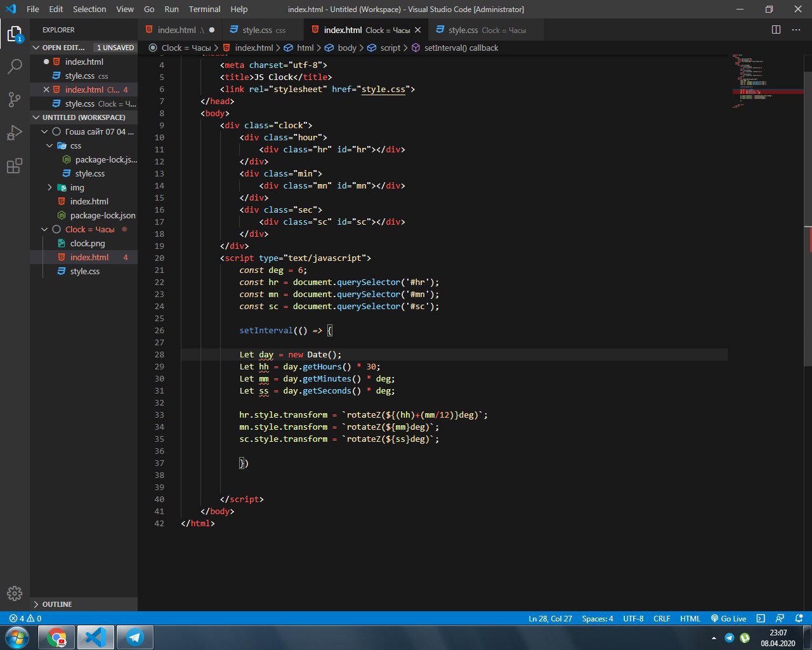Click the errors and warnings status indicator

point(25,618)
